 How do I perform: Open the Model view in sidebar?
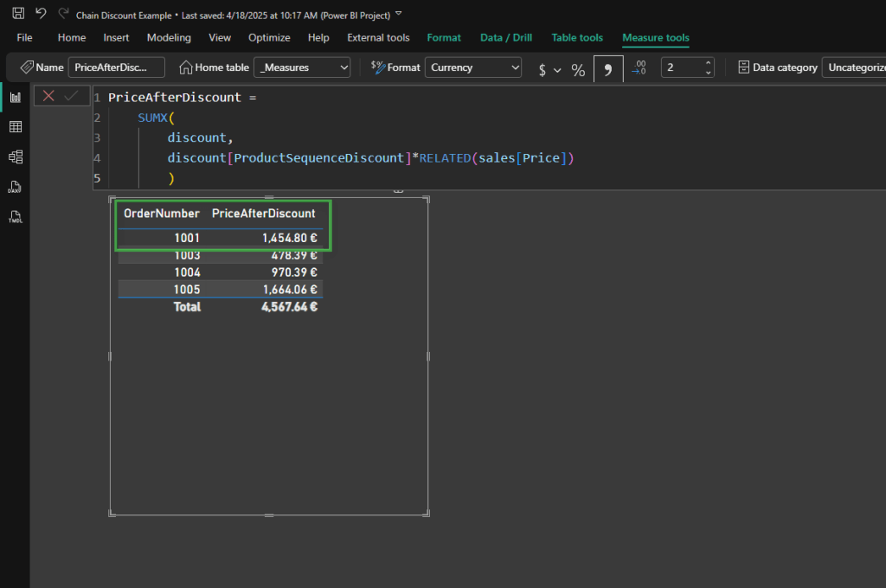click(15, 157)
